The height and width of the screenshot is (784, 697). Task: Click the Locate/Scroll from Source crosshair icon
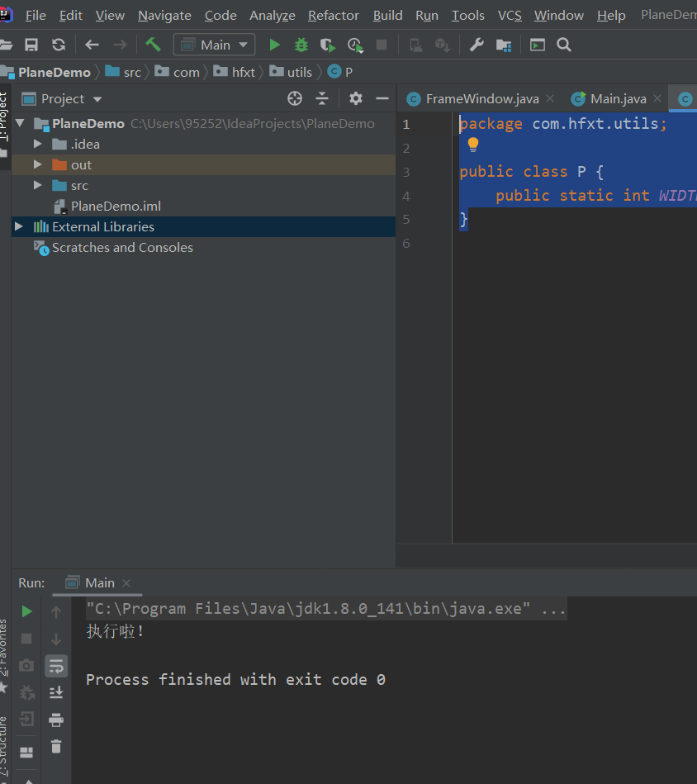295,98
